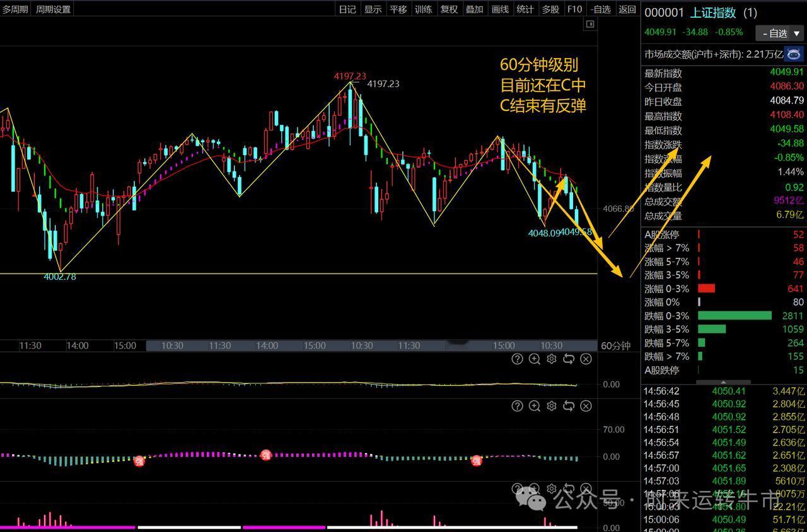Open the 多周期 multi-period menu
The width and height of the screenshot is (807, 532).
tap(15, 9)
